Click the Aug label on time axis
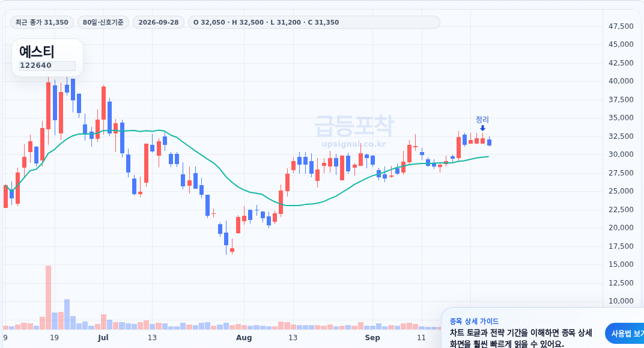Screen dimensions: 644x348 [x=244, y=338]
